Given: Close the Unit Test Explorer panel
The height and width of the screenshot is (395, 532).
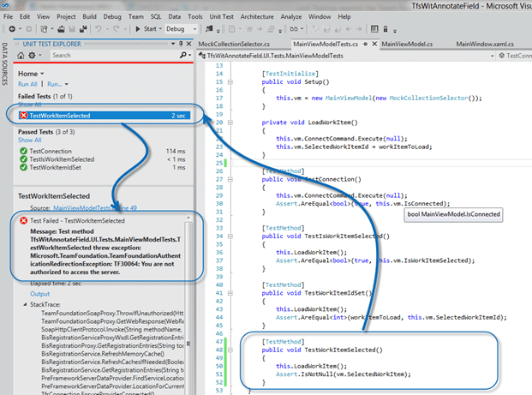Looking at the screenshot, I should click(189, 44).
